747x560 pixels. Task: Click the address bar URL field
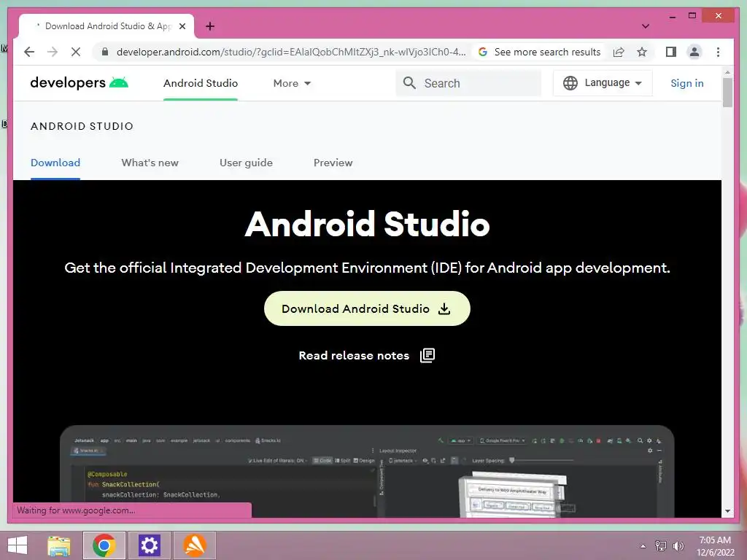point(290,52)
